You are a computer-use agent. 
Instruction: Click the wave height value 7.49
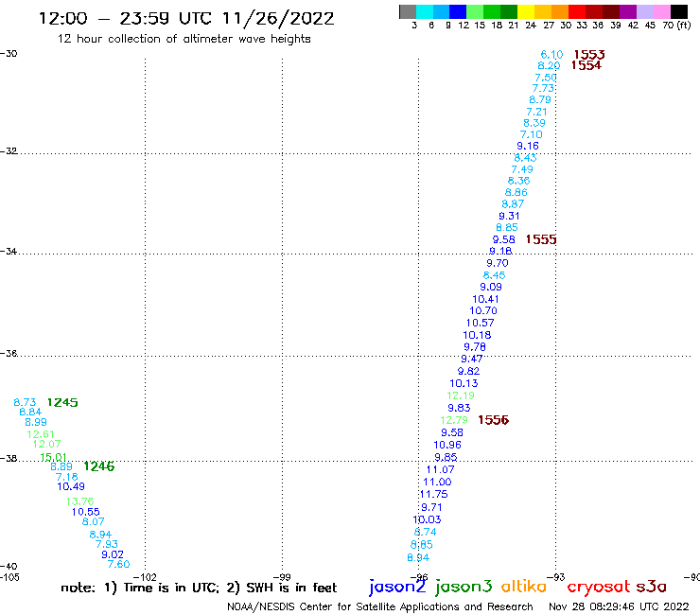coord(522,169)
